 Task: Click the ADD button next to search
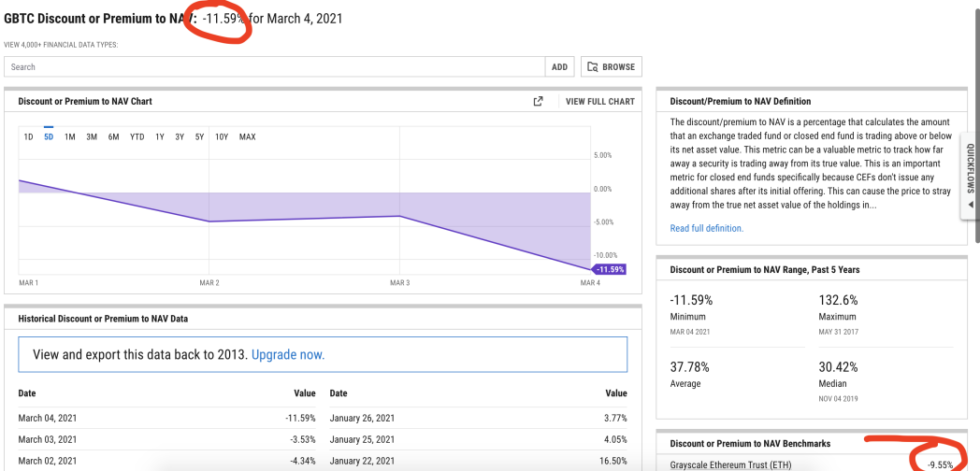point(560,67)
